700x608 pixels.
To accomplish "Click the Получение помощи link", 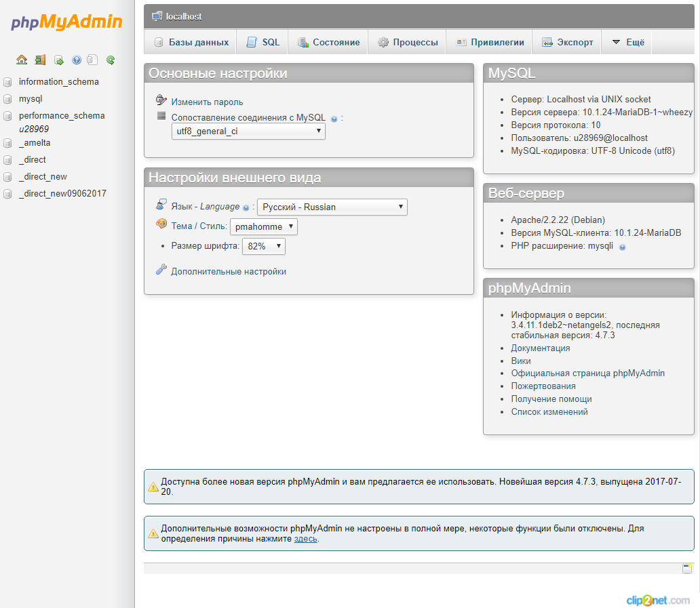I will (551, 399).
